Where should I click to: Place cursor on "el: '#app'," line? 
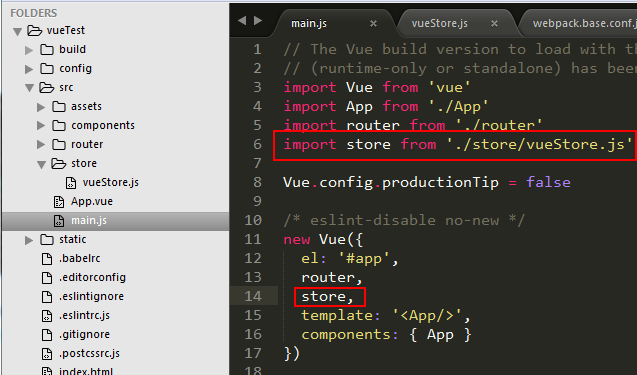350,259
